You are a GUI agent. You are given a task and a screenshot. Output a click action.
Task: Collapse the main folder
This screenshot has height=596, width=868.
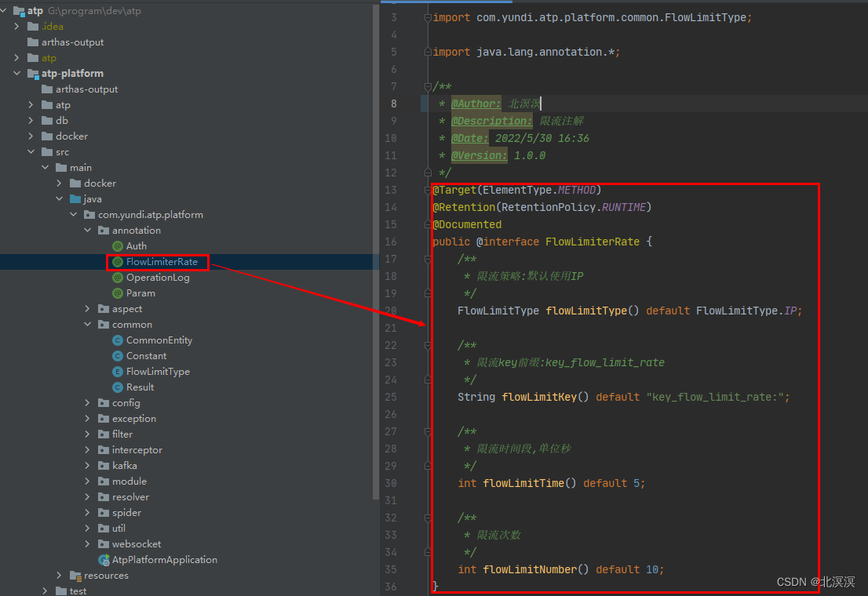[x=46, y=167]
